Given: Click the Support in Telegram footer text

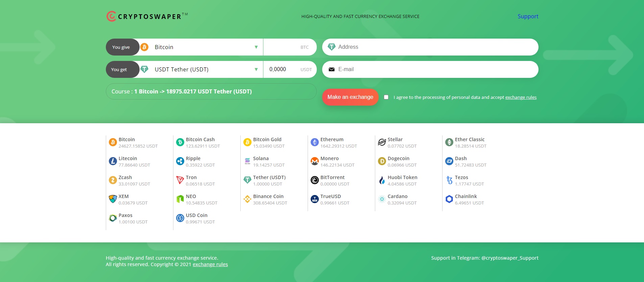Looking at the screenshot, I should tap(485, 258).
